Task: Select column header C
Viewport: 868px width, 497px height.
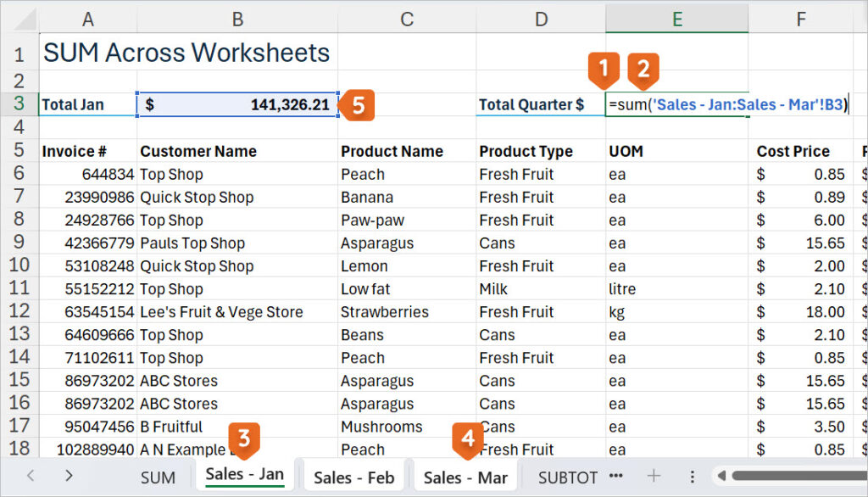Action: click(x=407, y=17)
